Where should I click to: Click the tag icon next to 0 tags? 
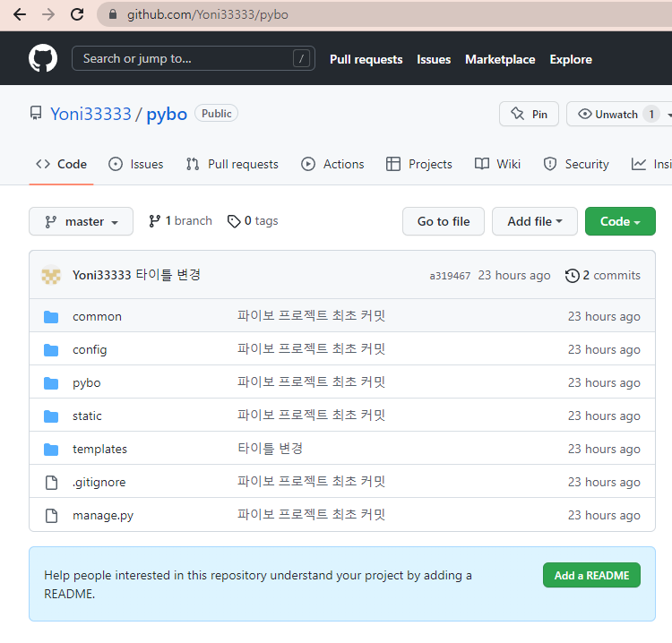click(x=234, y=221)
